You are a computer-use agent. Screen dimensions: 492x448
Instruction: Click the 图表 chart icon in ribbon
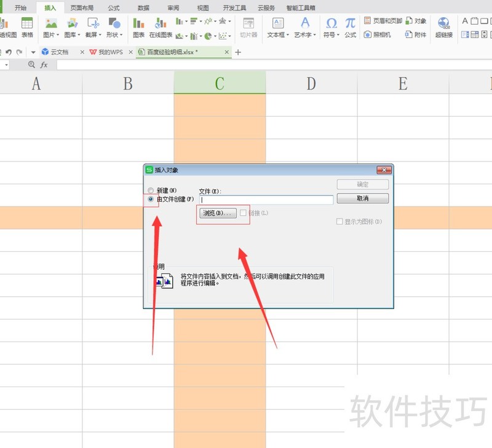[x=138, y=27]
